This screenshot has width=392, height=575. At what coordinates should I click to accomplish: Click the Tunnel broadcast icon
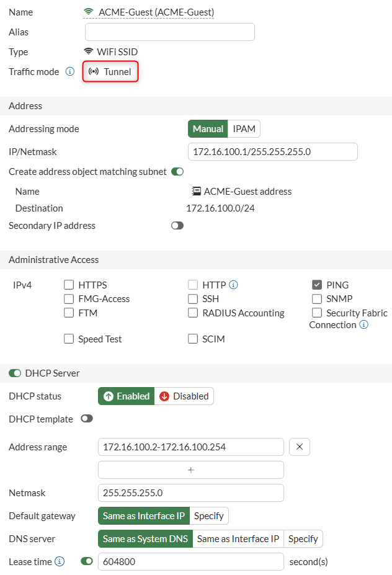click(x=94, y=71)
